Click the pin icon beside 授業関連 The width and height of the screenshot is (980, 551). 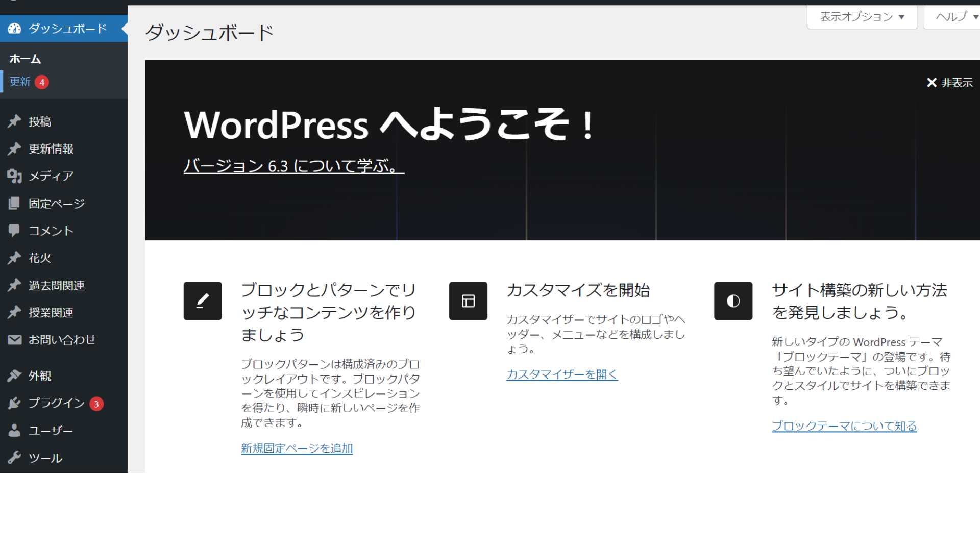tap(14, 312)
